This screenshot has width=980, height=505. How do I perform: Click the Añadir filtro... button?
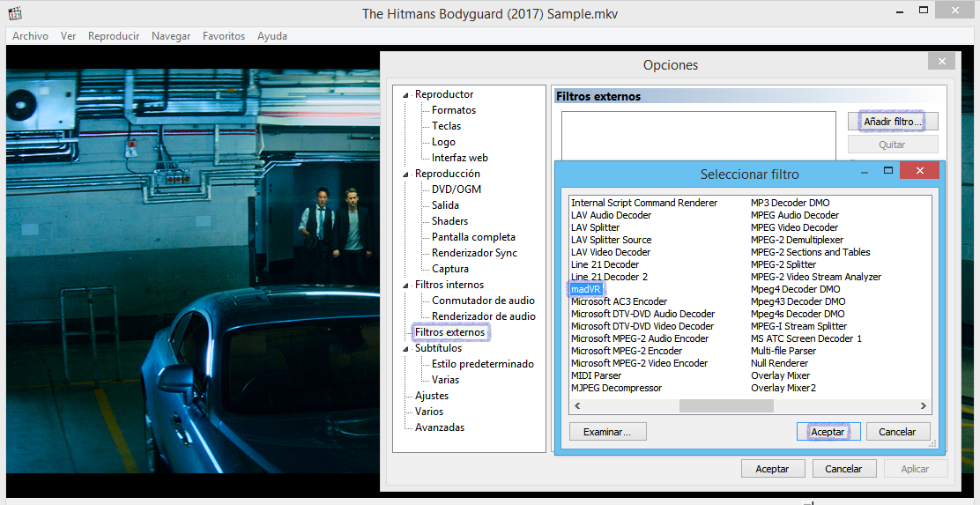coord(893,122)
